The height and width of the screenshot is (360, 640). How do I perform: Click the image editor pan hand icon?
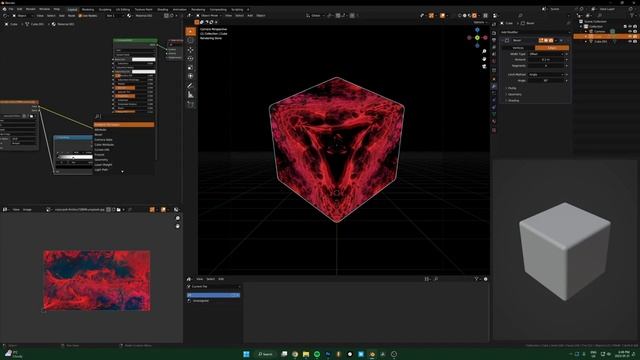click(x=178, y=226)
